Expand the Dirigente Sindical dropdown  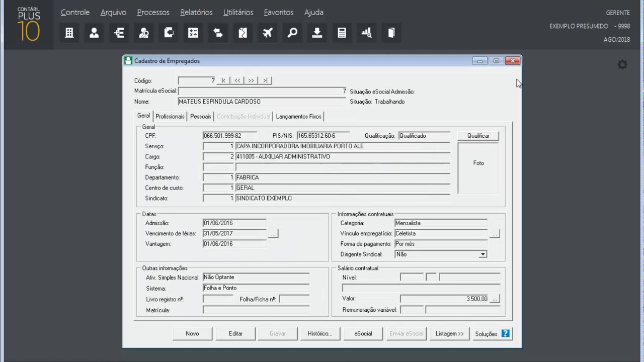[482, 254]
